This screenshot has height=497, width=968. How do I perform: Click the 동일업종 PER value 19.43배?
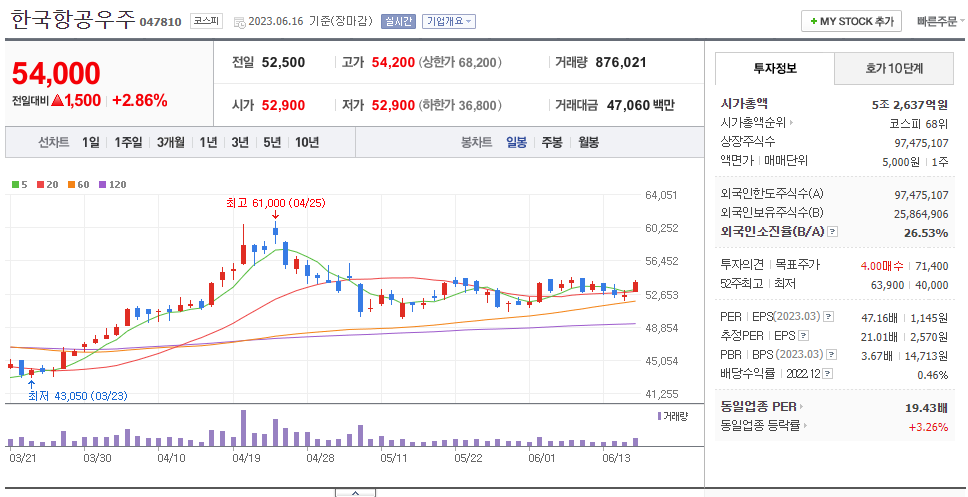coord(927,407)
